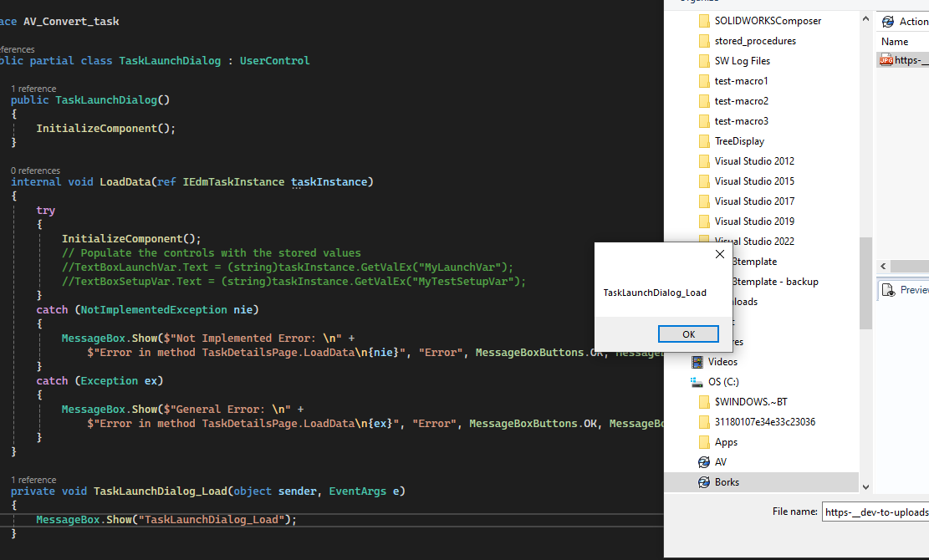The width and height of the screenshot is (929, 560).
Task: Select the test-macro2 folder
Action: [733, 101]
